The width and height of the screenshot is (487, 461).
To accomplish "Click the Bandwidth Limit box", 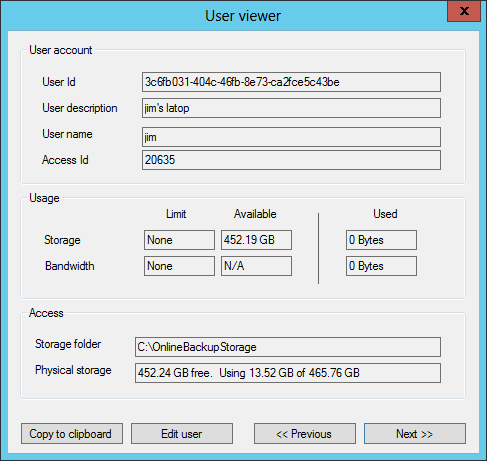I will (x=179, y=266).
